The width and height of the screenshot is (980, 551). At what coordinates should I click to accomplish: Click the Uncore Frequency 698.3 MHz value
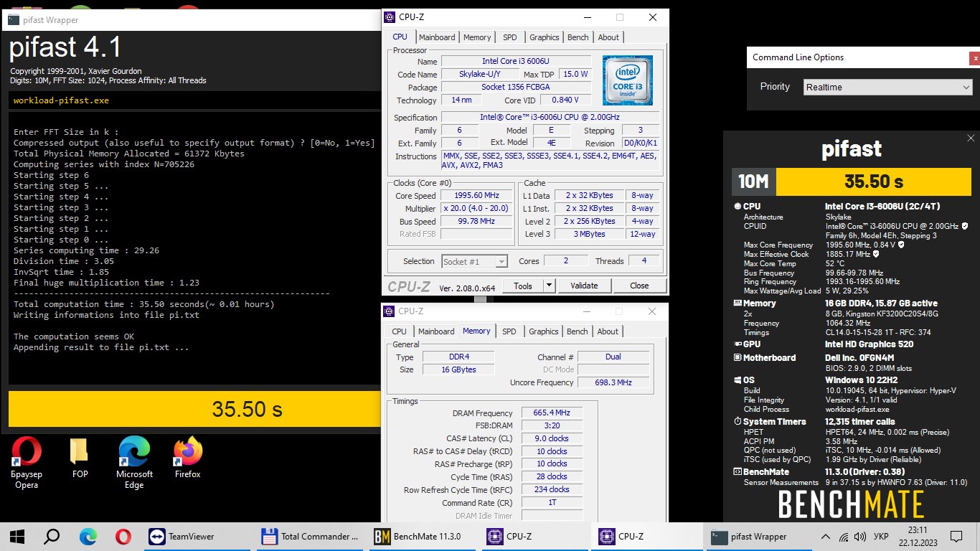[613, 382]
